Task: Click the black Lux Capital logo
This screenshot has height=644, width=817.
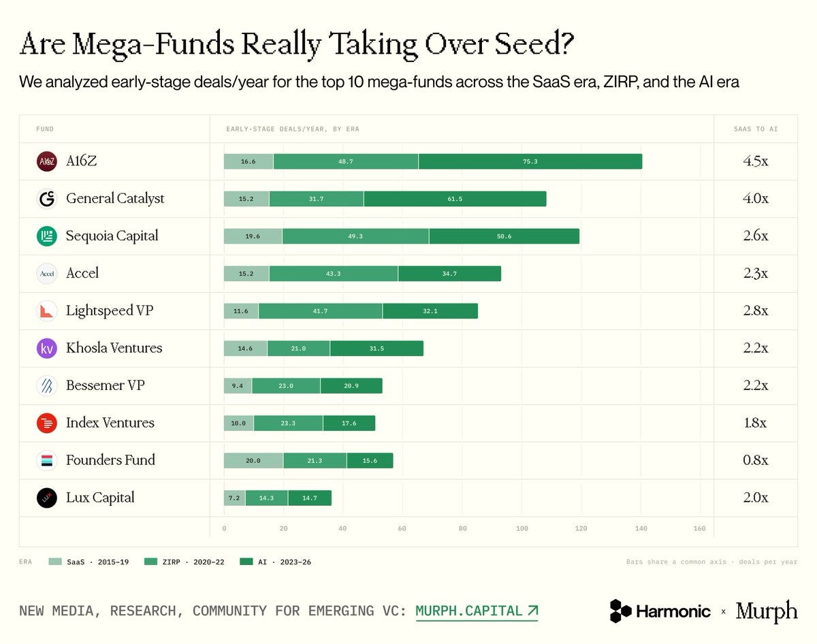Action: [47, 498]
